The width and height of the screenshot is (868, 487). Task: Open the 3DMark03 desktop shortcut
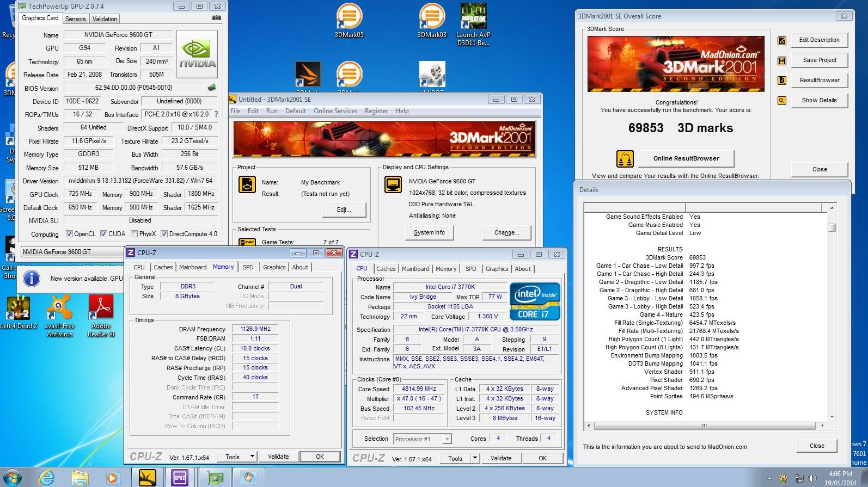coord(431,21)
